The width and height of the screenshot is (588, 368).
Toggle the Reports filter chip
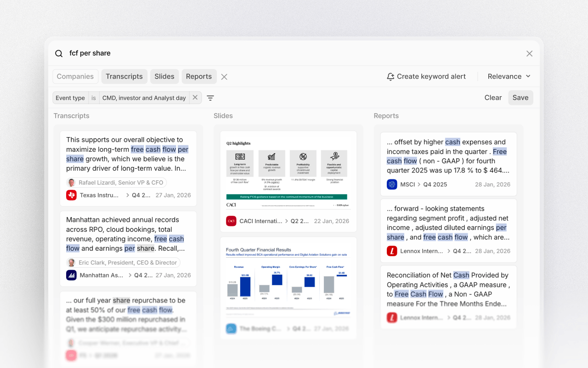click(x=199, y=76)
